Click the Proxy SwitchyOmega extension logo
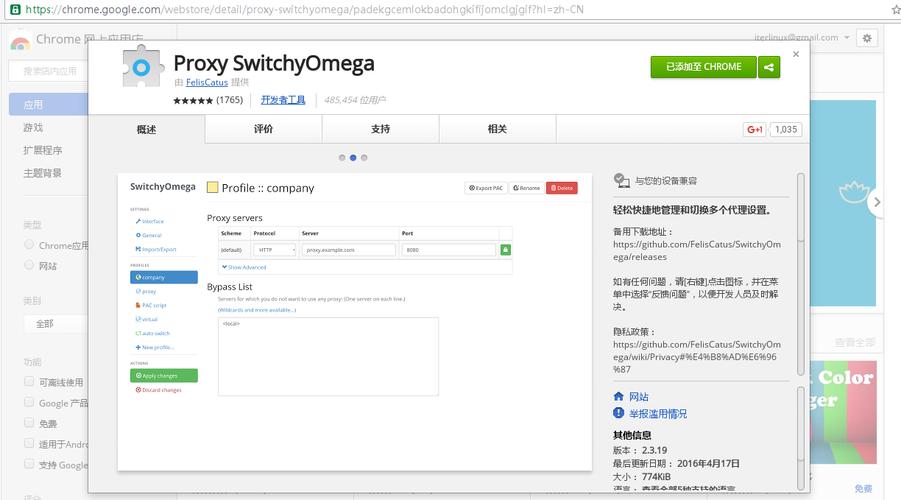This screenshot has width=901, height=500. pyautogui.click(x=143, y=68)
